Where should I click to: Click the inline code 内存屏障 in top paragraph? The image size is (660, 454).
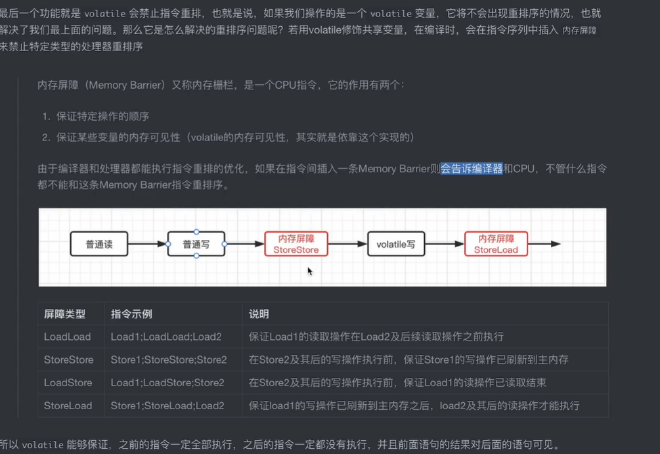point(579,30)
